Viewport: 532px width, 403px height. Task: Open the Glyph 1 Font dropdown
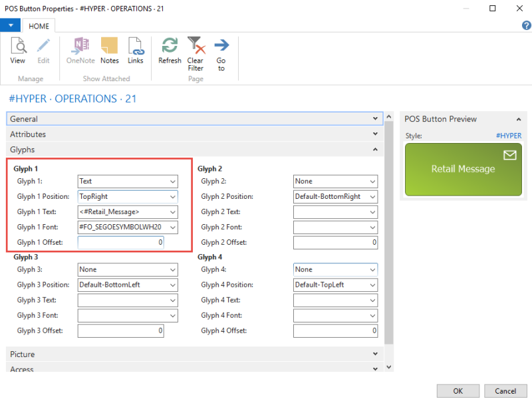pyautogui.click(x=173, y=227)
